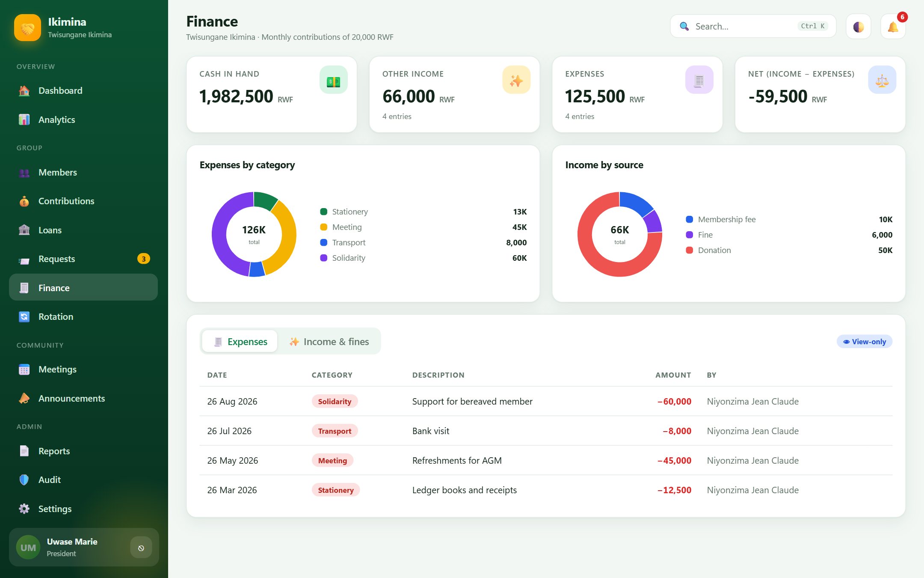Click the View-only badge
Screen dimensions: 924x578
pyautogui.click(x=864, y=342)
